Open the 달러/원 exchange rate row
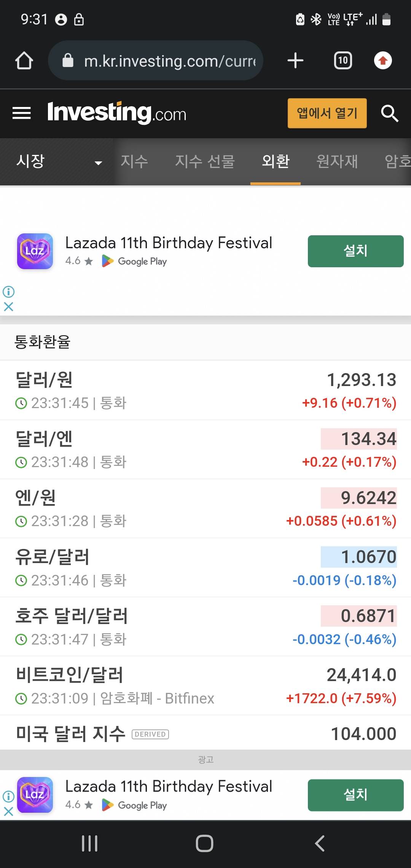This screenshot has width=411, height=868. tap(205, 390)
